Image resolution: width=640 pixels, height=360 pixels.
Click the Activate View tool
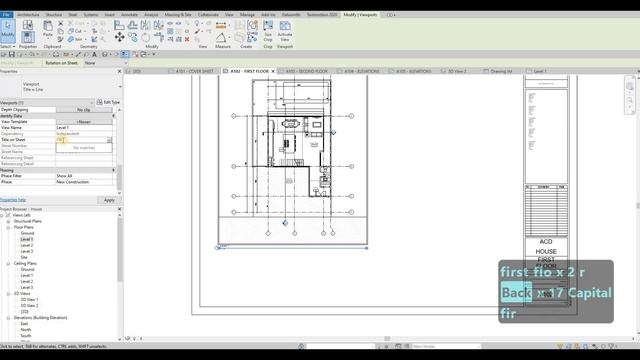(x=285, y=31)
